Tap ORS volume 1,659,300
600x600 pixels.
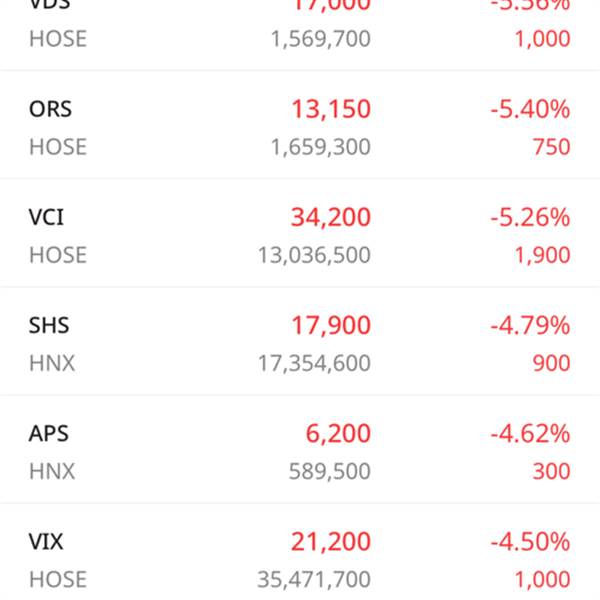coord(320,147)
